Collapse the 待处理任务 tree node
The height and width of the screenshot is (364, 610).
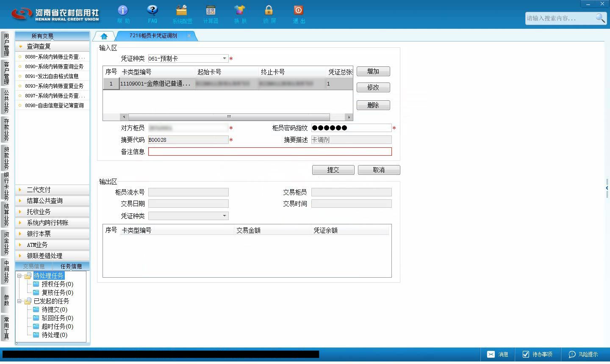[19, 276]
